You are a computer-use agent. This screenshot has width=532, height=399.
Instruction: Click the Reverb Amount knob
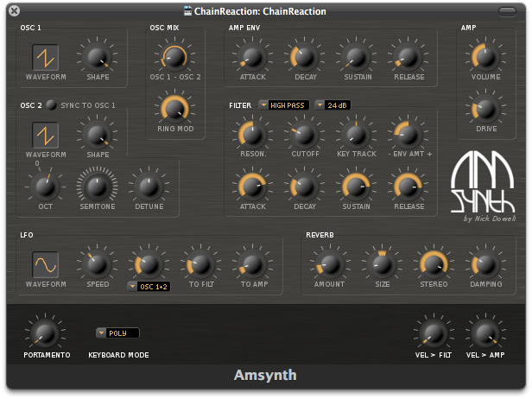pos(328,263)
